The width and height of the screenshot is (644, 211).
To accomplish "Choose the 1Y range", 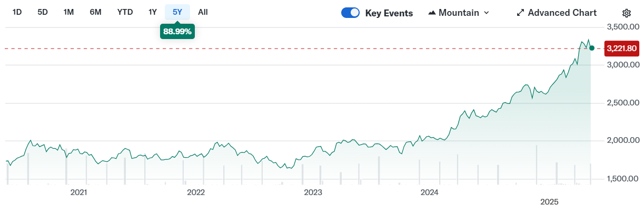I will (x=153, y=12).
